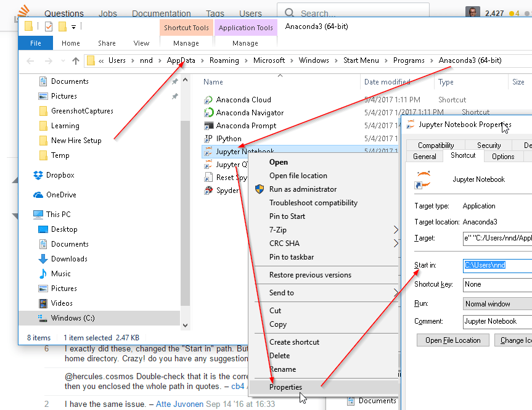Click the Open File Location button
The width and height of the screenshot is (532, 410).
(x=453, y=340)
